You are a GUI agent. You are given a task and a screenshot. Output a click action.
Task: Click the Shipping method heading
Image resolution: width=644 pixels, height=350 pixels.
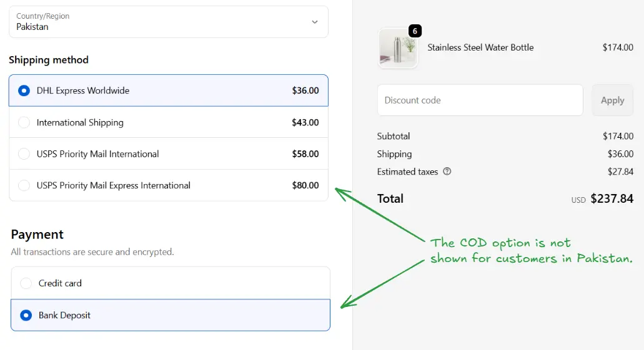coord(49,60)
